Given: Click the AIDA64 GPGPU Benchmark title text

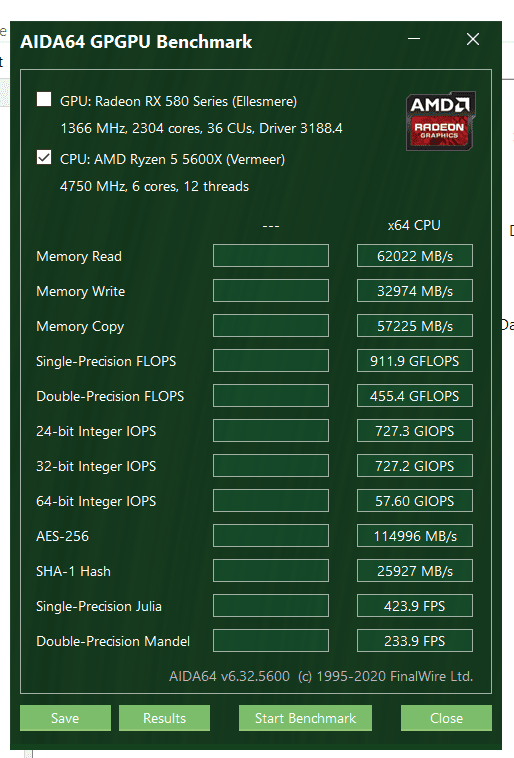Looking at the screenshot, I should (x=136, y=42).
